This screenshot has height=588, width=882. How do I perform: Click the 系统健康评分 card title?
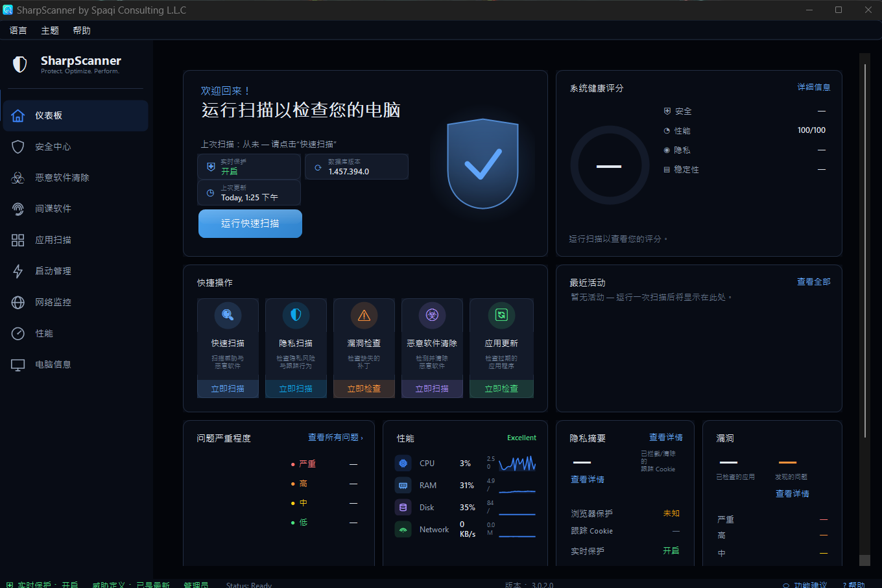(x=597, y=88)
